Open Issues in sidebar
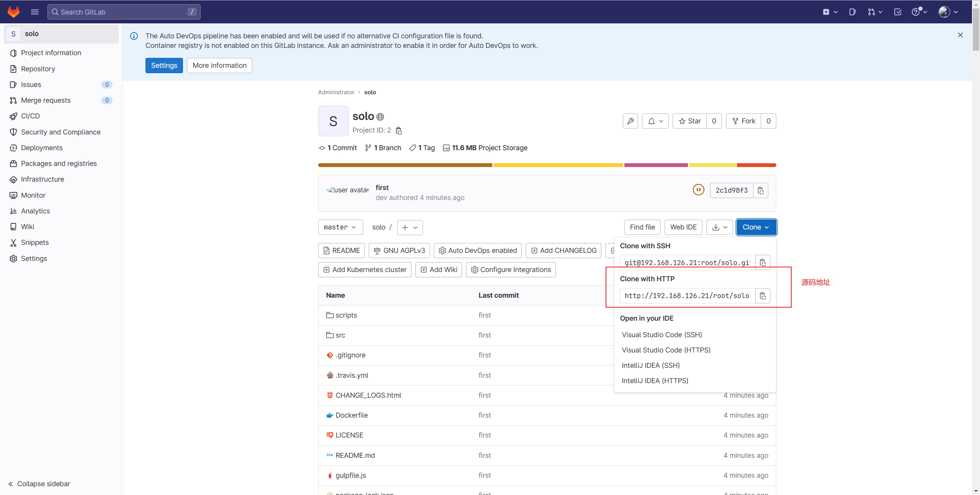980x495 pixels. point(61,85)
